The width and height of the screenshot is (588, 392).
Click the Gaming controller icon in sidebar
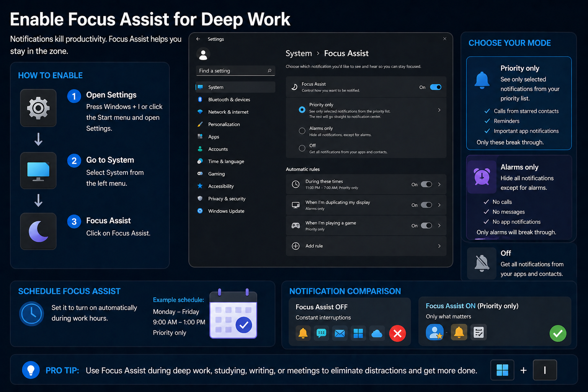click(200, 174)
